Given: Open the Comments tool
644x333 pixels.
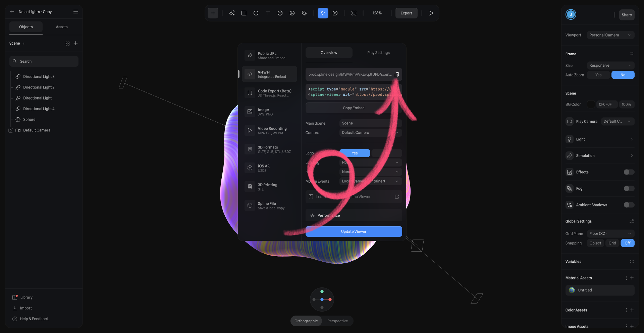Looking at the screenshot, I should pos(335,13).
